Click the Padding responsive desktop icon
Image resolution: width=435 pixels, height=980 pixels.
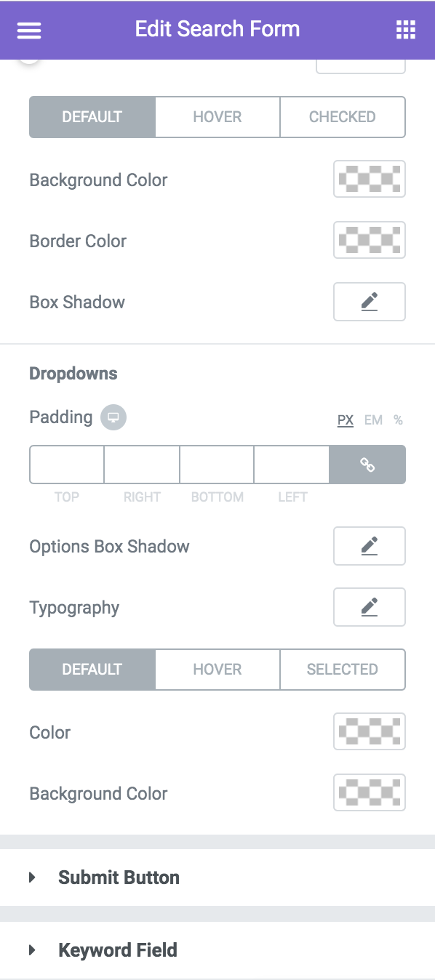point(113,418)
